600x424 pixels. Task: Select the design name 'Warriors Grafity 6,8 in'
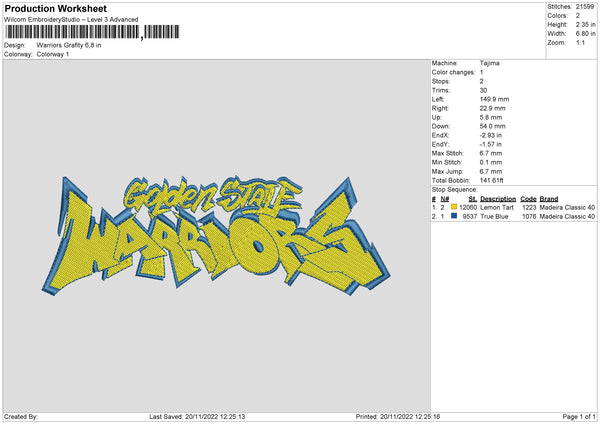pos(69,45)
